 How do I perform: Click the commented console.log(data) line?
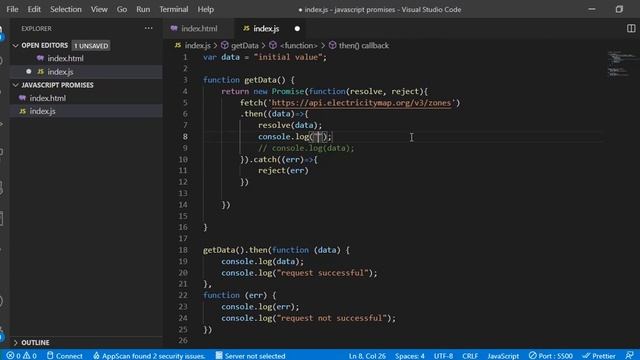point(306,148)
